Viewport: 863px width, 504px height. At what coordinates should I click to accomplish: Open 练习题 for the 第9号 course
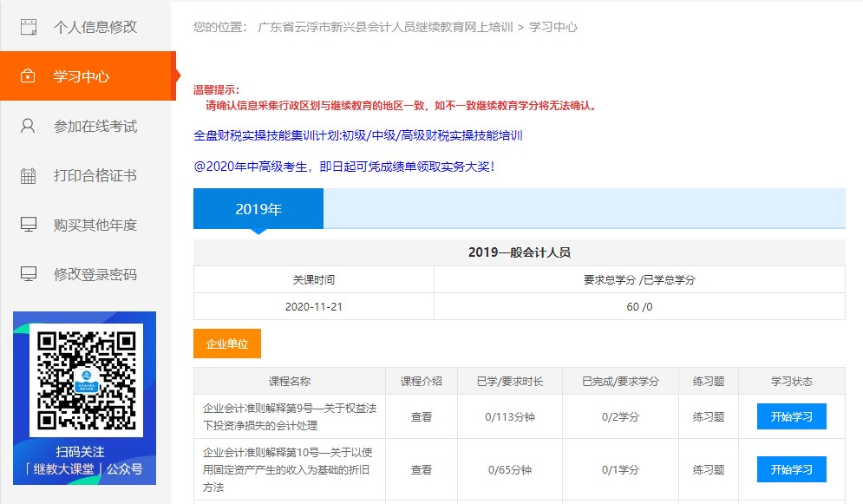(x=708, y=416)
